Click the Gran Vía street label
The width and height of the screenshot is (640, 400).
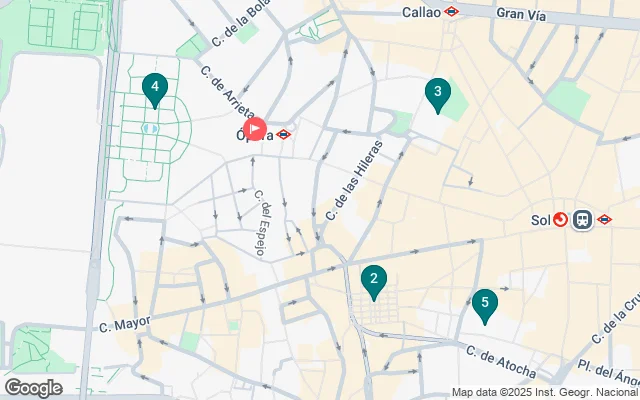[521, 14]
